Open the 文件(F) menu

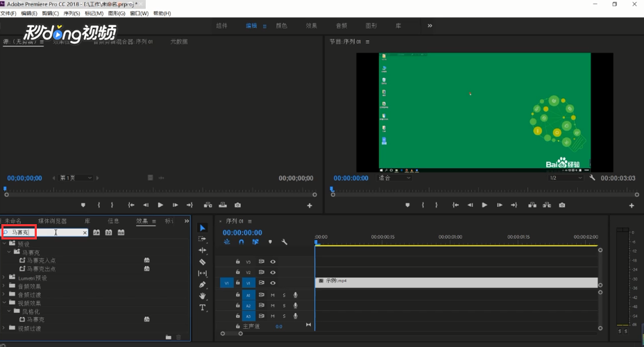(x=8, y=14)
